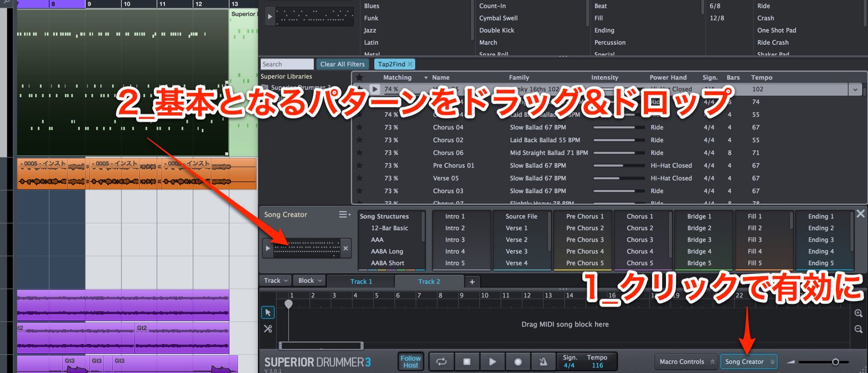Click the song track playhead marker
This screenshot has width=868, height=373.
pos(288,304)
